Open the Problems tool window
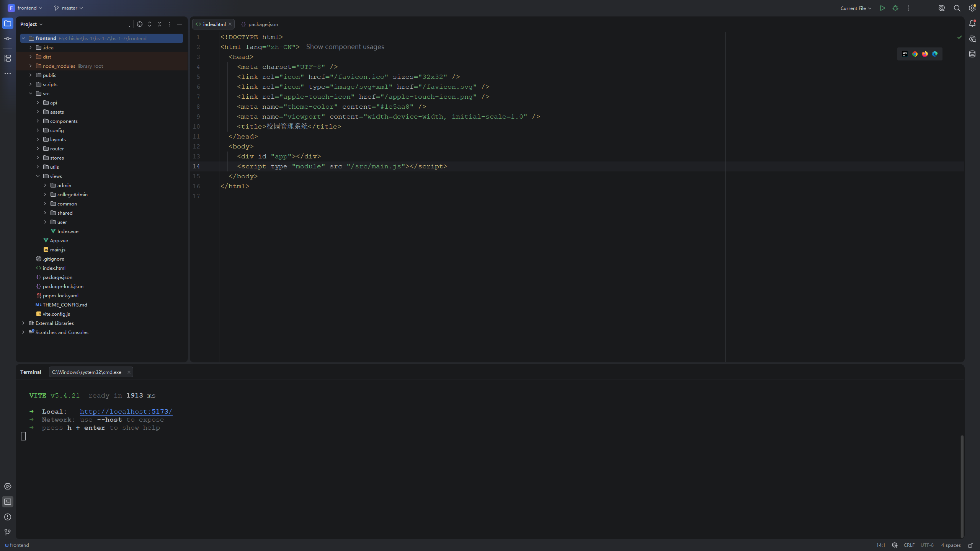 (x=8, y=517)
